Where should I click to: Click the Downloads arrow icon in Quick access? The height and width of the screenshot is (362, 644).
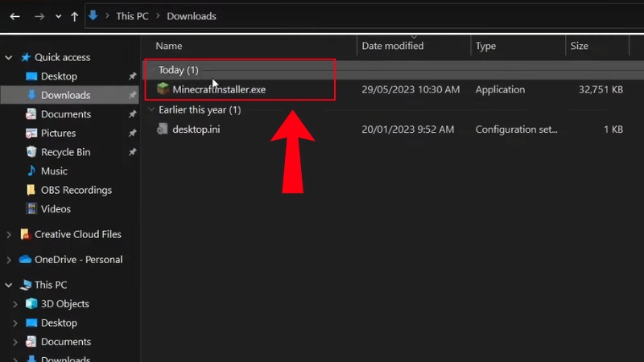(x=31, y=95)
